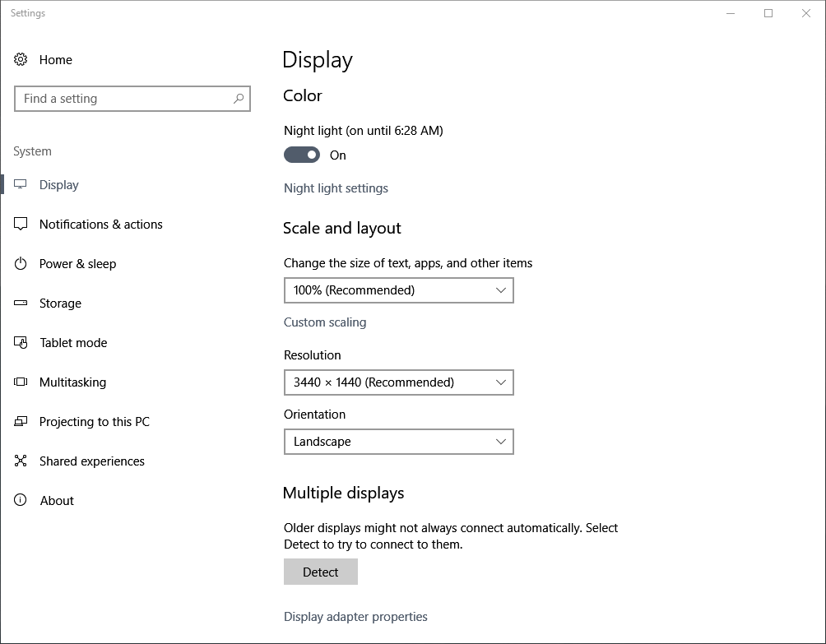Image resolution: width=826 pixels, height=644 pixels.
Task: Expand the Resolution dropdown
Action: pos(398,382)
